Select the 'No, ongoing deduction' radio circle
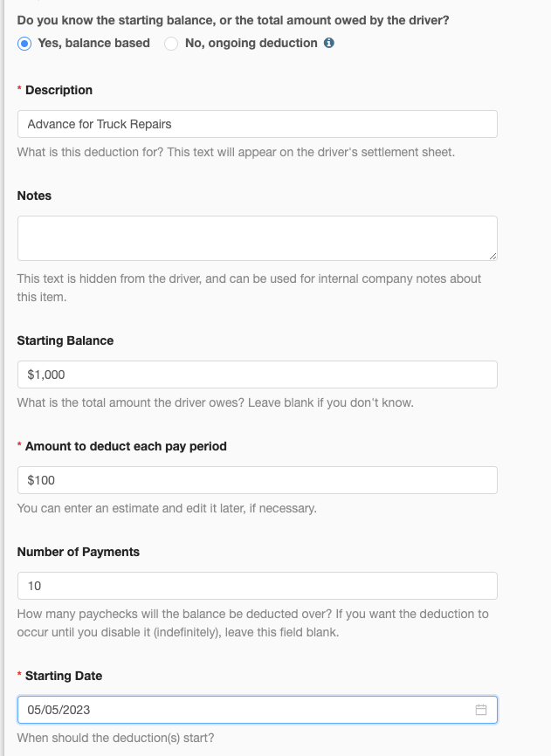 (x=171, y=44)
